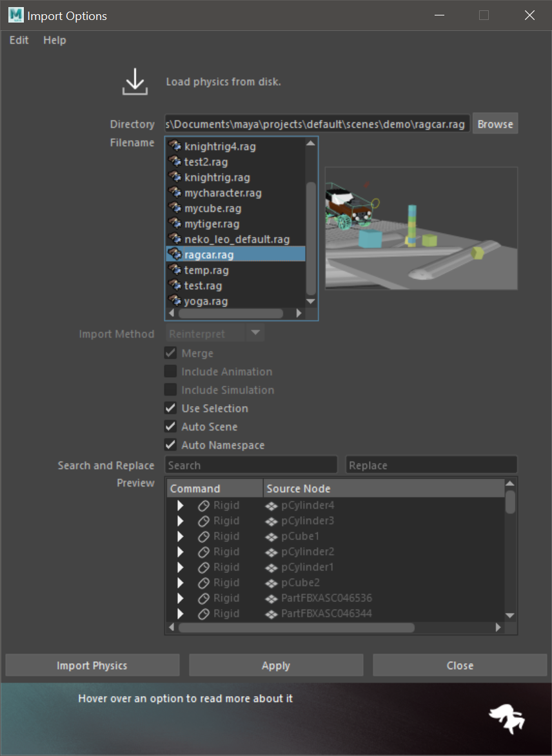Image resolution: width=552 pixels, height=756 pixels.
Task: Click the file icon beside yoga.rag
Action: pos(175,301)
